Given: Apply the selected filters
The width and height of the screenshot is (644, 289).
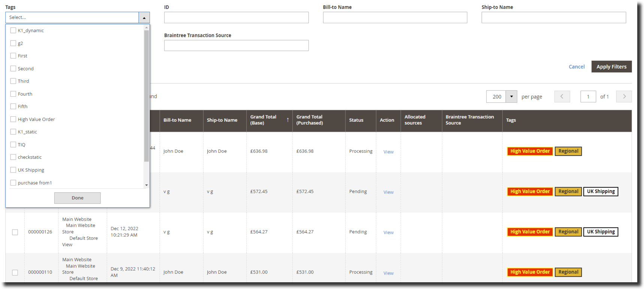Looking at the screenshot, I should pyautogui.click(x=611, y=67).
